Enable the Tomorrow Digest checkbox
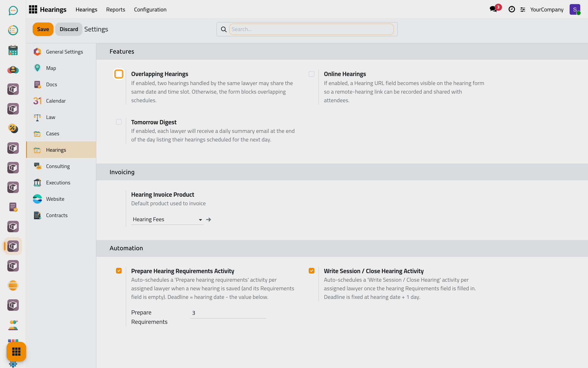Screen dimensions: 588x368 point(119,122)
